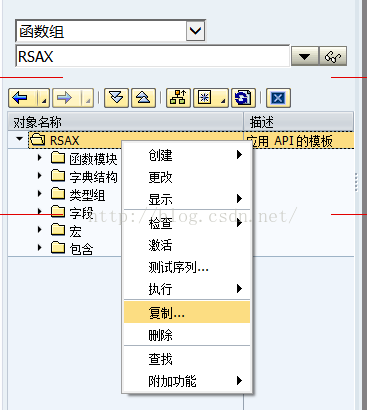
Task: Expand the 宏 folder
Action: (40, 229)
